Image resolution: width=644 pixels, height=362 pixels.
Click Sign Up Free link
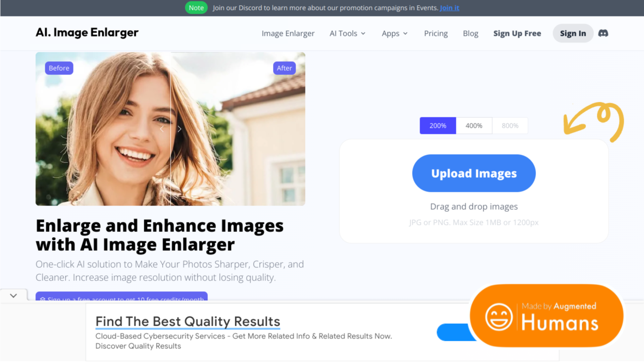tap(517, 33)
